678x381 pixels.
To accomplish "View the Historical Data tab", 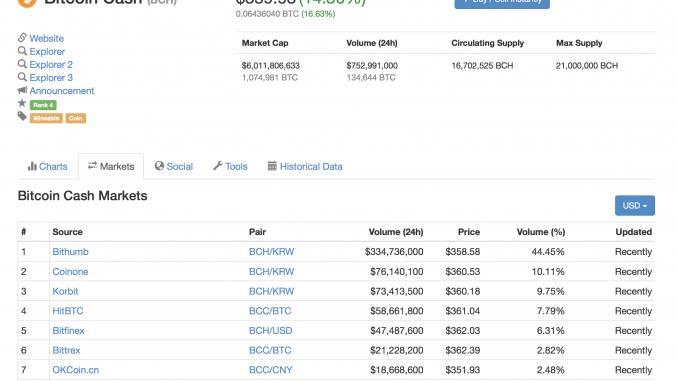I will tap(305, 166).
